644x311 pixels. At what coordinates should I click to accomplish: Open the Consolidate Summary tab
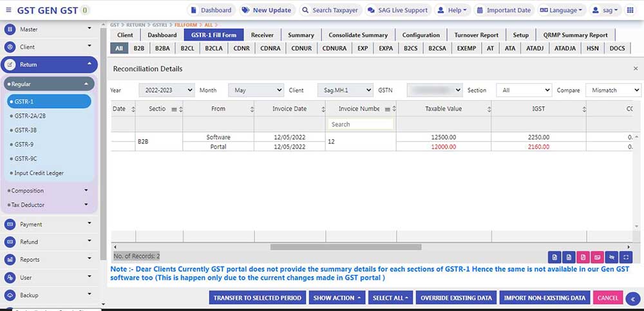click(x=357, y=35)
